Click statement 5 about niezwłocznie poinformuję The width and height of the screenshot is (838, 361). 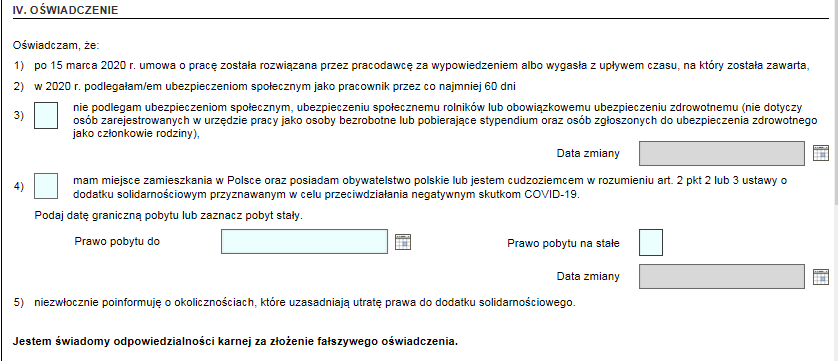(305, 303)
